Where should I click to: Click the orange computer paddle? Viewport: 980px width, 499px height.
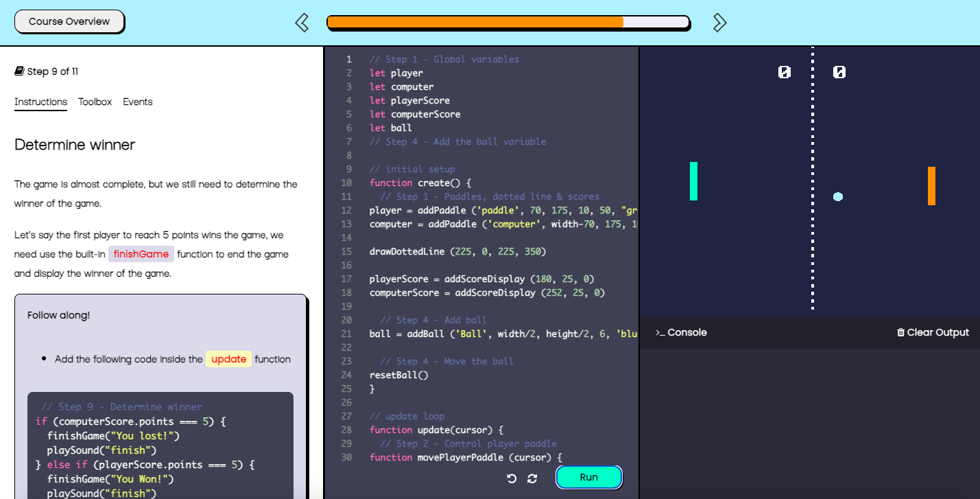click(931, 186)
